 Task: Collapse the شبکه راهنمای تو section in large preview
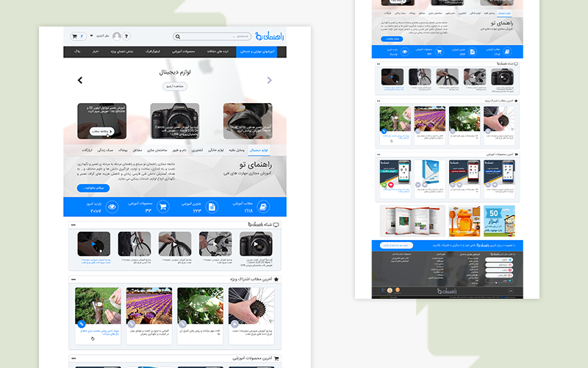(x=73, y=225)
